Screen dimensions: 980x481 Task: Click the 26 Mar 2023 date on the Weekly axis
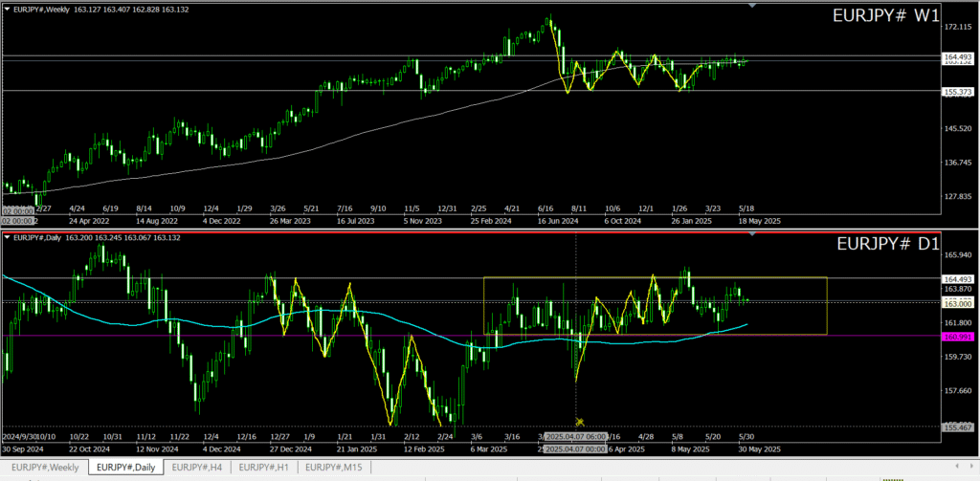[290, 221]
